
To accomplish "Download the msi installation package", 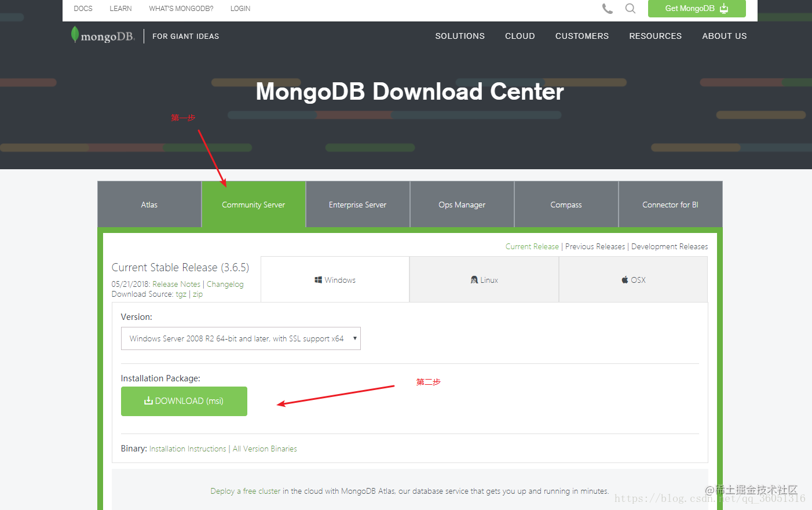I will click(x=184, y=400).
